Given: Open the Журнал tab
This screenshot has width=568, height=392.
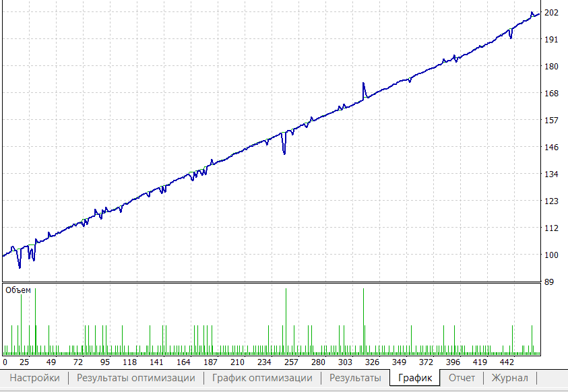Looking at the screenshot, I should pyautogui.click(x=509, y=378).
